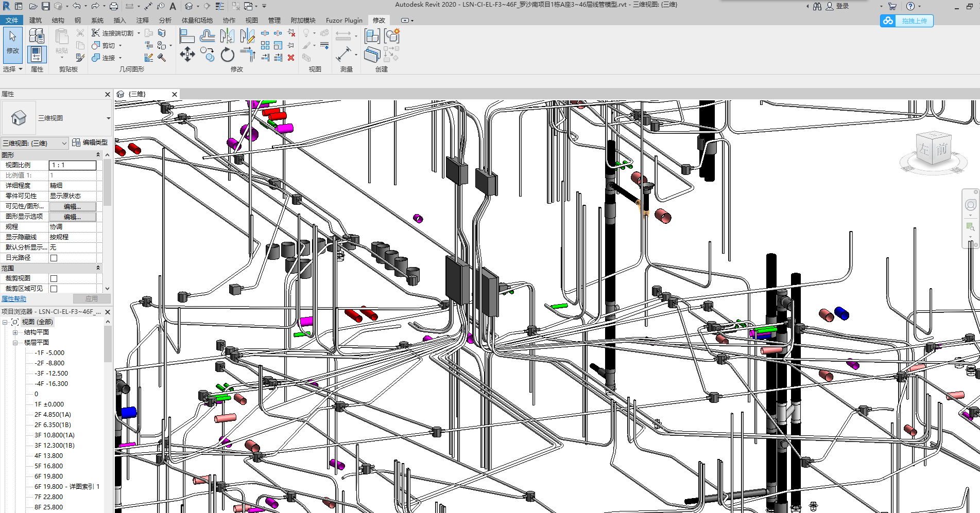Click the Offset tool icon

click(x=207, y=36)
